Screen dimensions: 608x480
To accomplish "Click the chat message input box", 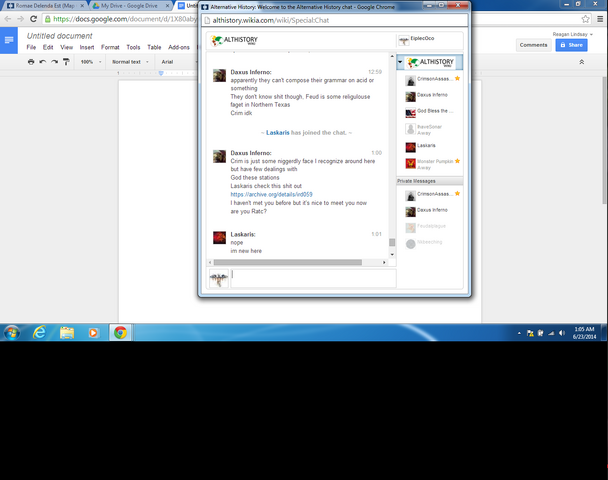I will 313,278.
